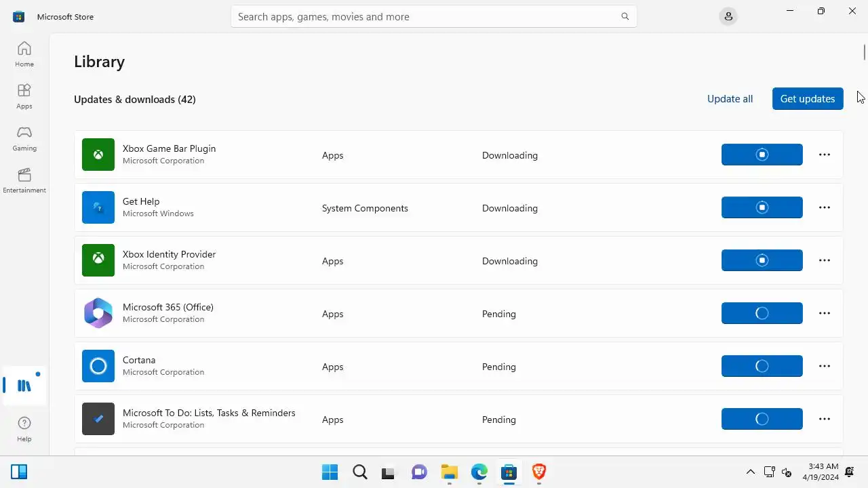Image resolution: width=868 pixels, height=488 pixels.
Task: Click the Xbox Identity Provider app icon
Action: pos(98,260)
